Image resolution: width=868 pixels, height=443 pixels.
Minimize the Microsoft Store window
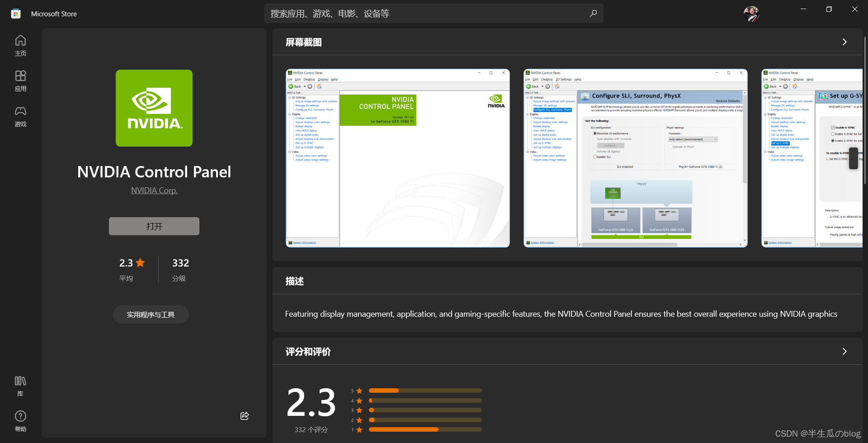pyautogui.click(x=803, y=9)
